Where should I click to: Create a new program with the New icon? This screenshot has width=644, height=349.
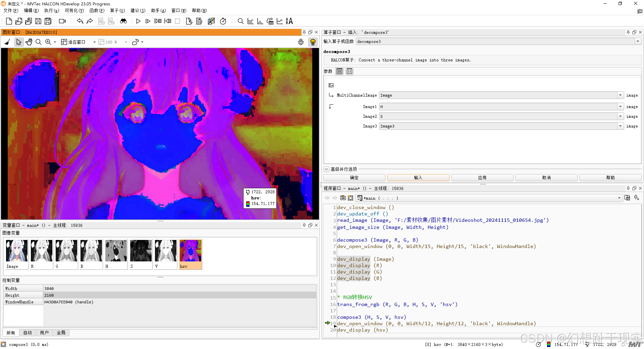point(9,21)
